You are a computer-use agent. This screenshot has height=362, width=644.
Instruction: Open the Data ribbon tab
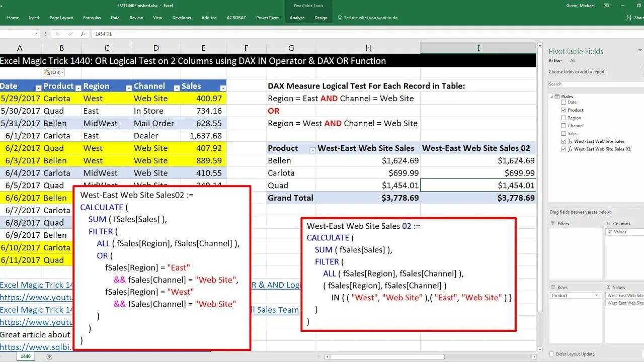(115, 18)
